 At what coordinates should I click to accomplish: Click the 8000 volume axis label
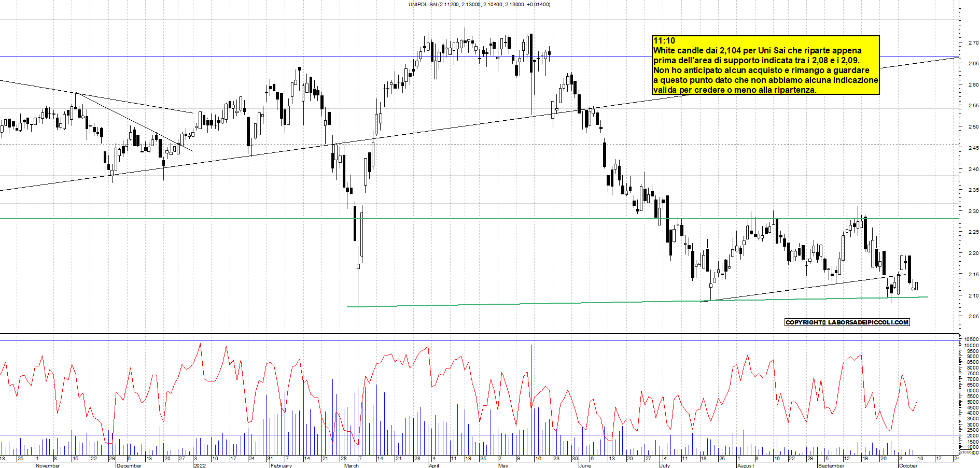tap(972, 368)
